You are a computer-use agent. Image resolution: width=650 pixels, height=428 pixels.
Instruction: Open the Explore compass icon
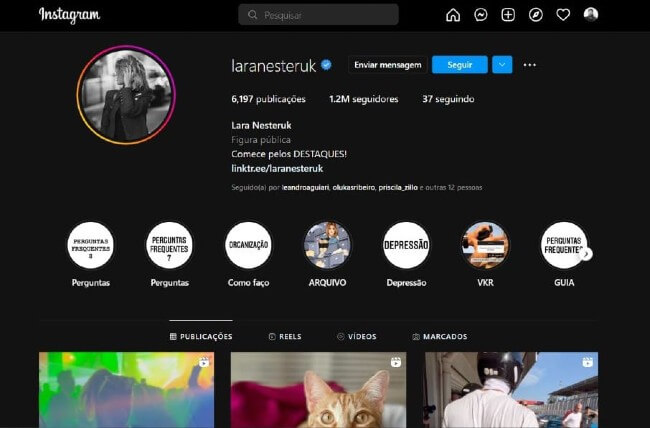click(536, 15)
